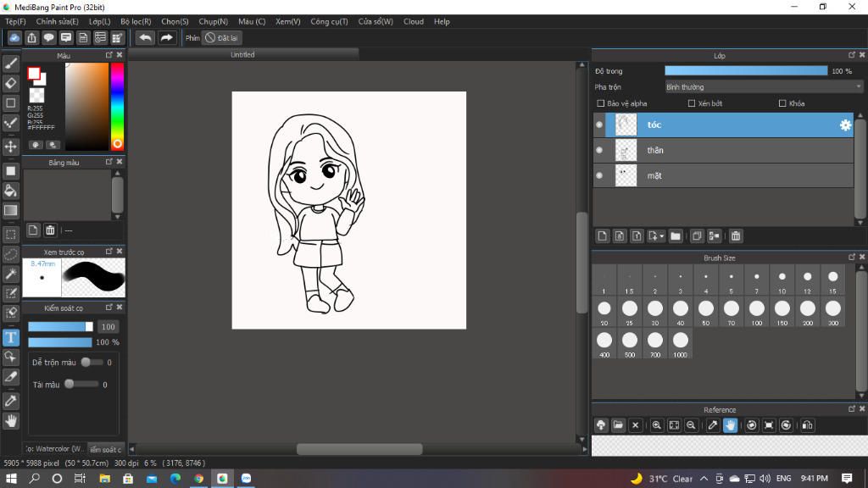Enable the Bảo vệ alpha checkbox
The width and height of the screenshot is (868, 488).
click(601, 103)
